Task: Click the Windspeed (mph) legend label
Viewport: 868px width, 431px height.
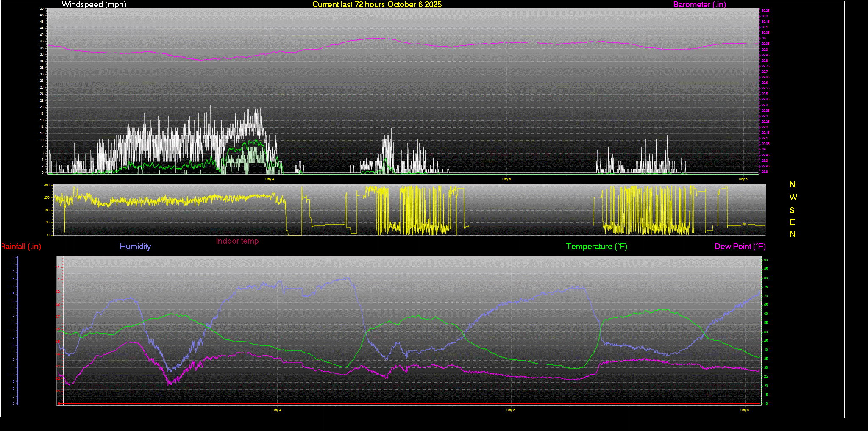Action: click(94, 5)
